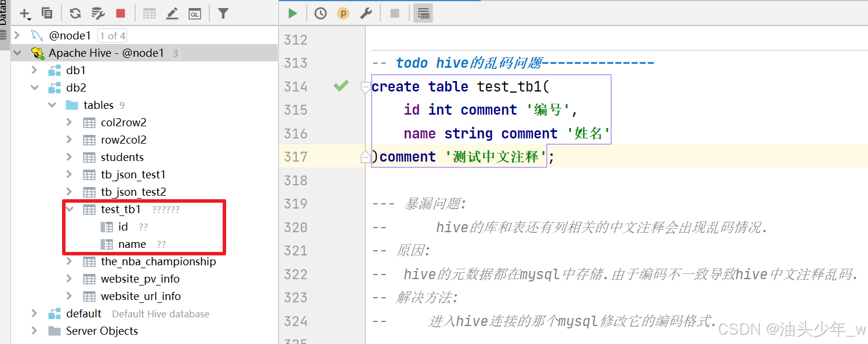
Task: Toggle the in-editor results view icon
Action: tap(423, 13)
